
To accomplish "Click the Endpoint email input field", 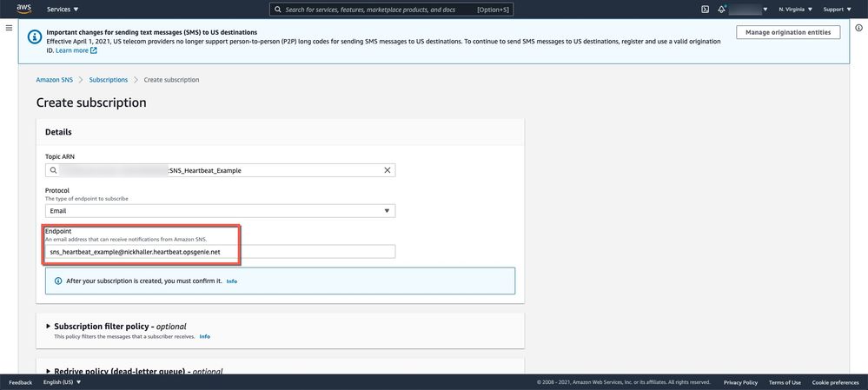I will coord(221,252).
